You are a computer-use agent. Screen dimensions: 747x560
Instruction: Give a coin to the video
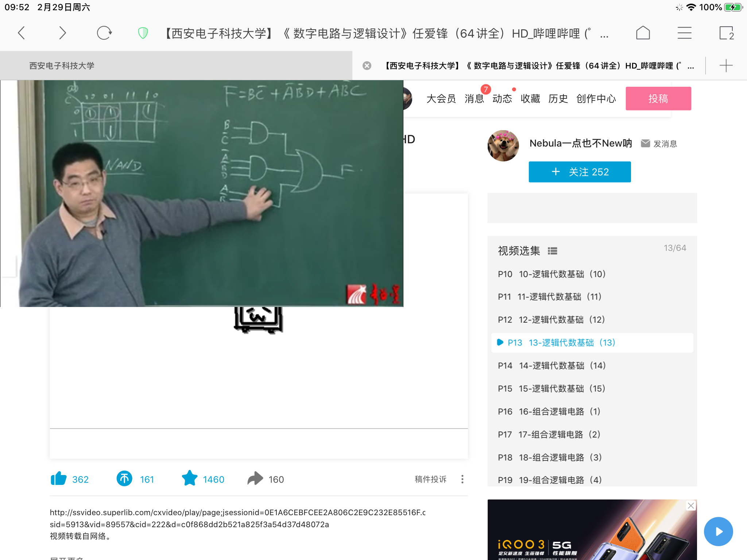pos(124,479)
